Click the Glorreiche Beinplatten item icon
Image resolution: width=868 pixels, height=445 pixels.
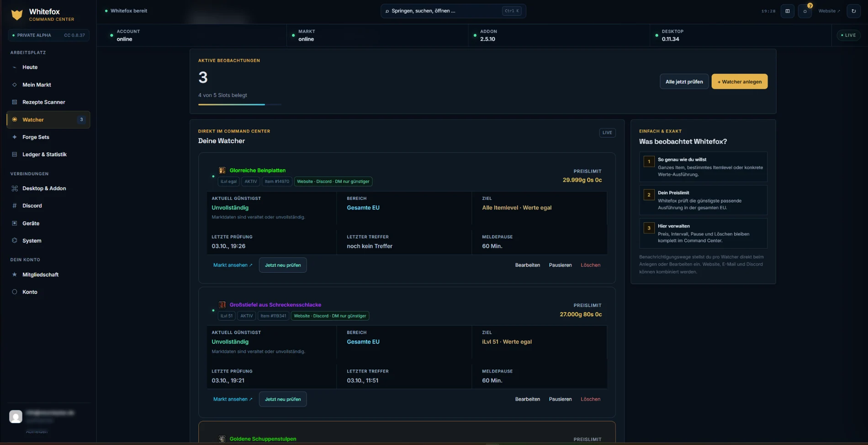click(x=222, y=170)
